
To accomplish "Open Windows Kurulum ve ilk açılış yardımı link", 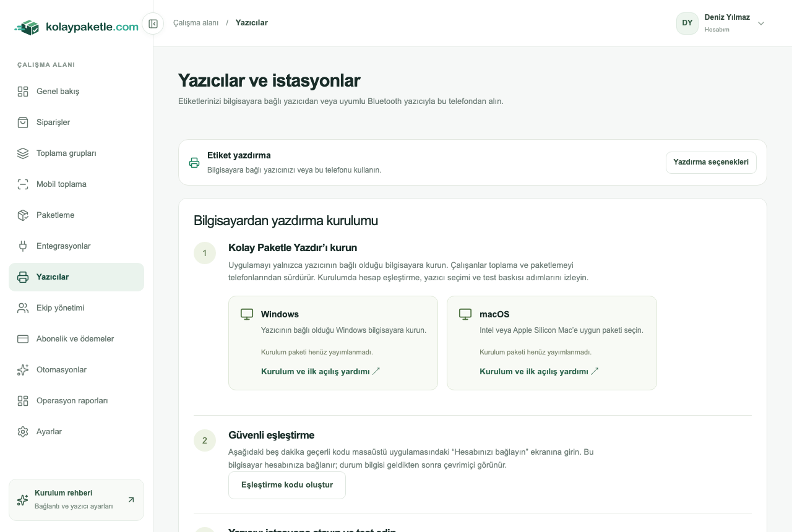I will pyautogui.click(x=321, y=372).
